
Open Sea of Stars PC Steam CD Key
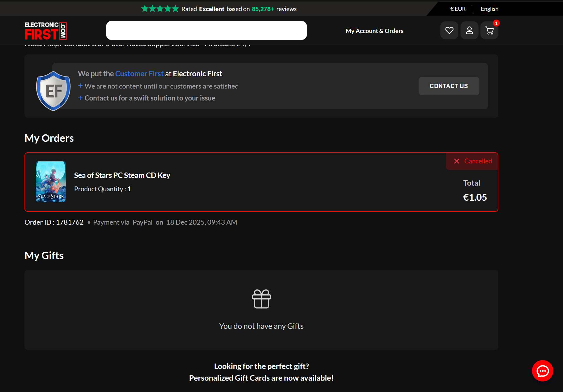point(122,175)
